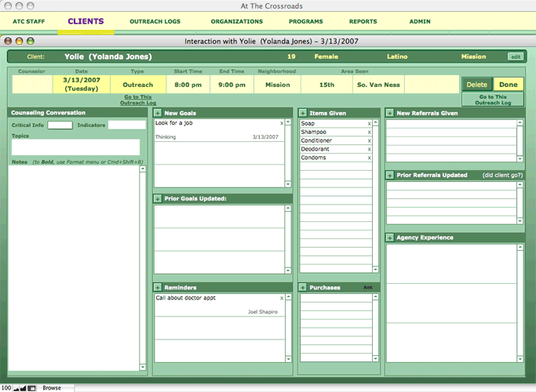Viewport: 536px width, 392px height.
Task: Click the zoom in mountain icon in bottom bar
Action: (x=23, y=388)
